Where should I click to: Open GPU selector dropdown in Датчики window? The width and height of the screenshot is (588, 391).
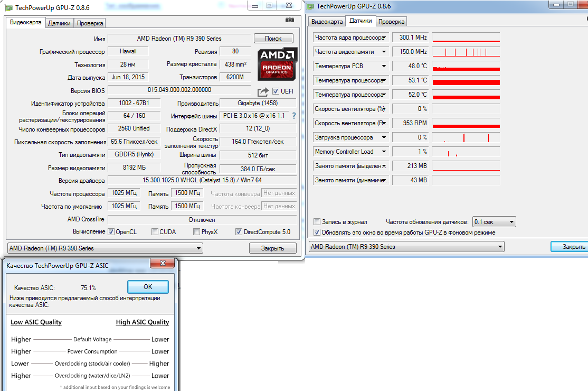coord(406,247)
